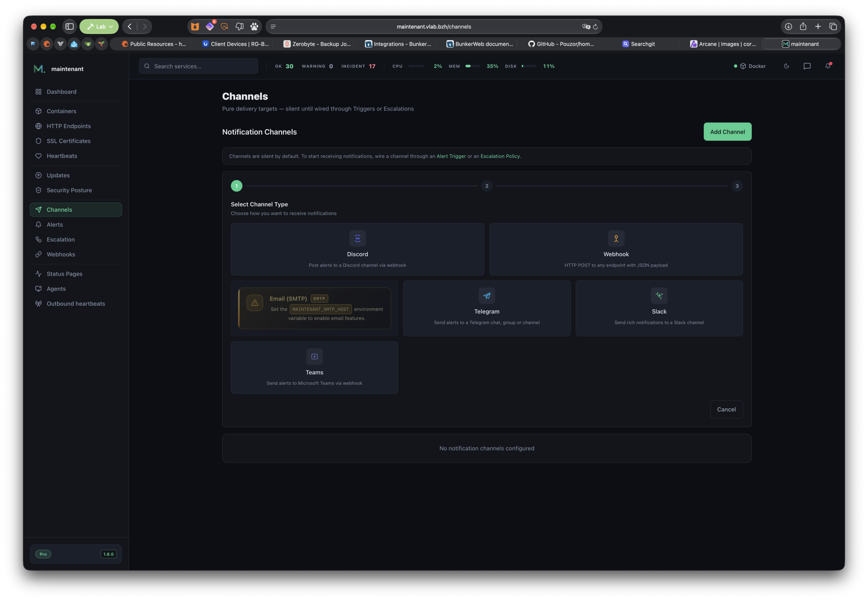Focus the Search services field
The image size is (868, 601).
pyautogui.click(x=198, y=66)
